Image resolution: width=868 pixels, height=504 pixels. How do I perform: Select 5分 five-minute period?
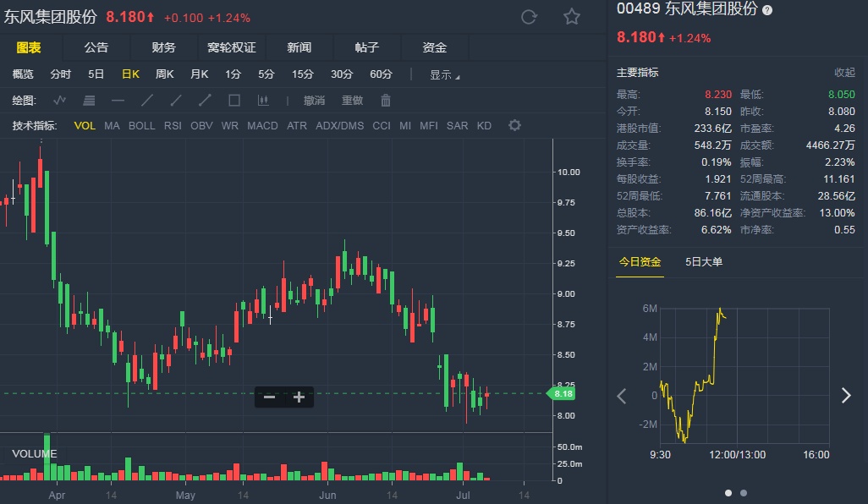266,74
